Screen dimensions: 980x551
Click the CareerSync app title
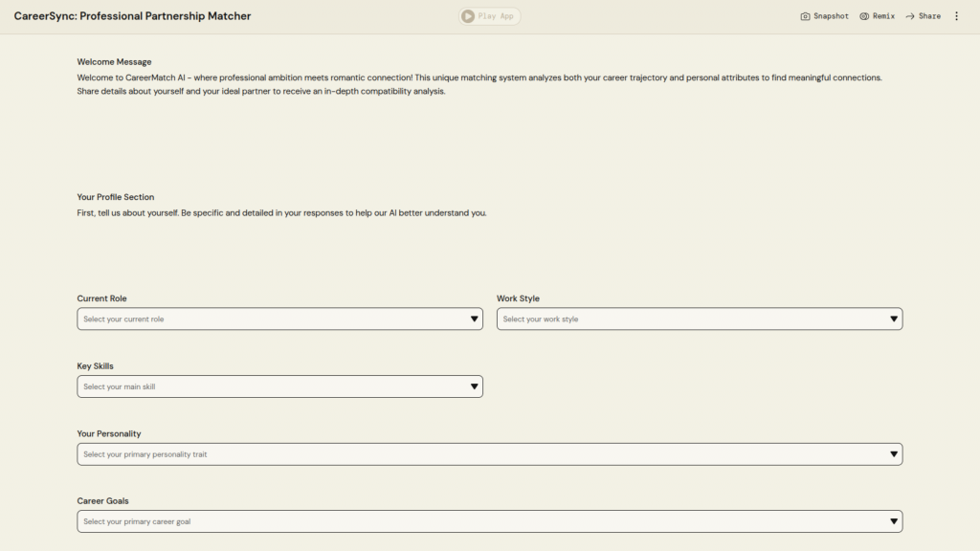click(132, 16)
